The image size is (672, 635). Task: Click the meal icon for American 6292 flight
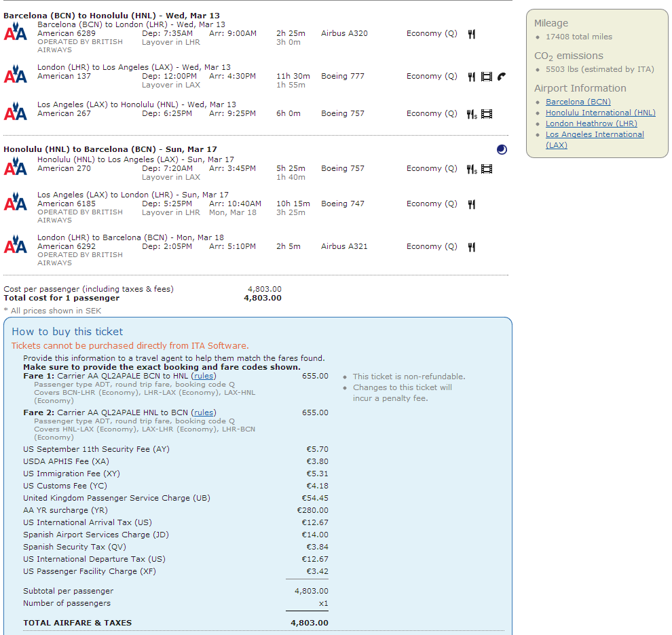[x=471, y=247]
